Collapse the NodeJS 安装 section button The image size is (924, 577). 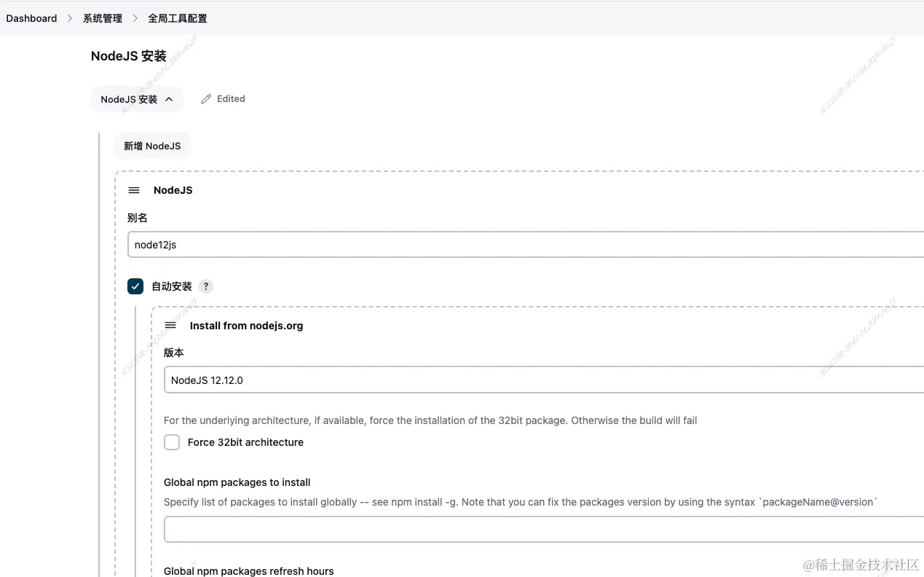point(137,99)
